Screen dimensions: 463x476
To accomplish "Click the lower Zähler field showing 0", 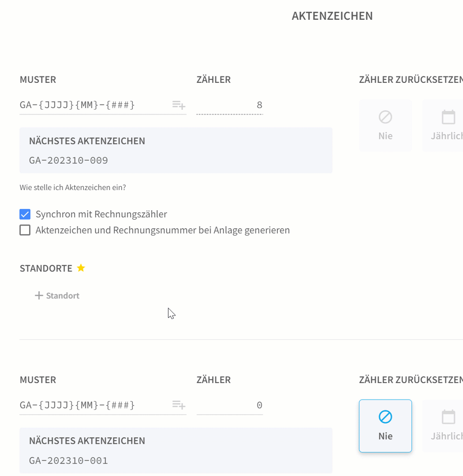I will click(x=230, y=405).
